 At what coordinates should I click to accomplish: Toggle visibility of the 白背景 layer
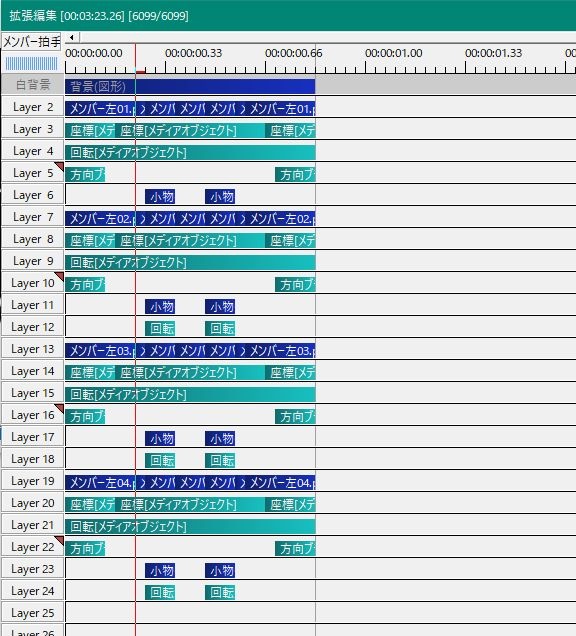tap(32, 84)
